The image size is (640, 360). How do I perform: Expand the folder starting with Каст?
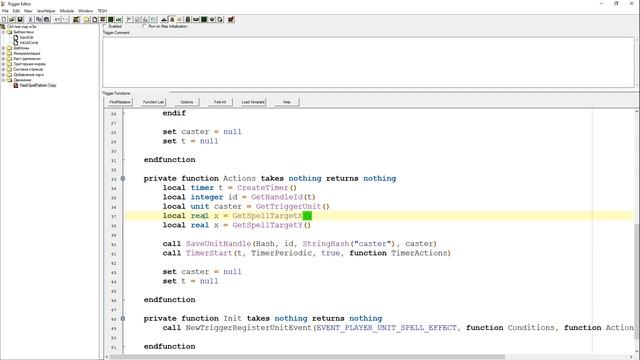[x=4, y=58]
